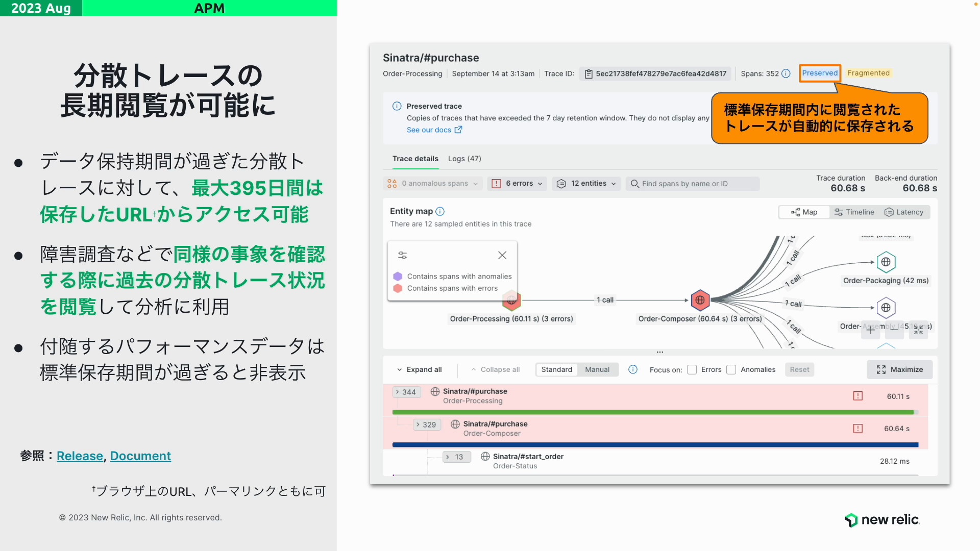Click the panel resize handle dots
The image size is (980, 551).
[x=660, y=352]
